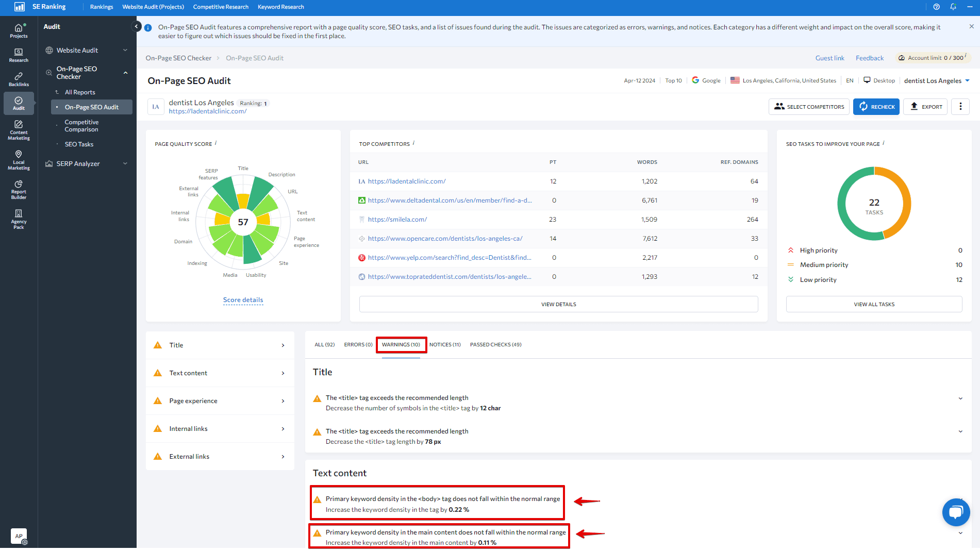
Task: Click the Desktop device icon
Action: 867,80
